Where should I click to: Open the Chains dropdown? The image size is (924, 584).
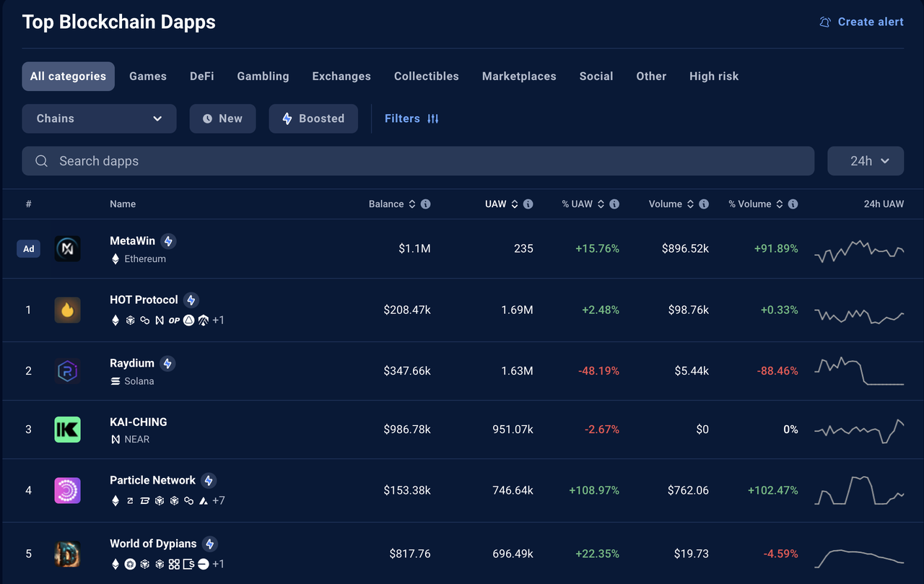pos(99,118)
